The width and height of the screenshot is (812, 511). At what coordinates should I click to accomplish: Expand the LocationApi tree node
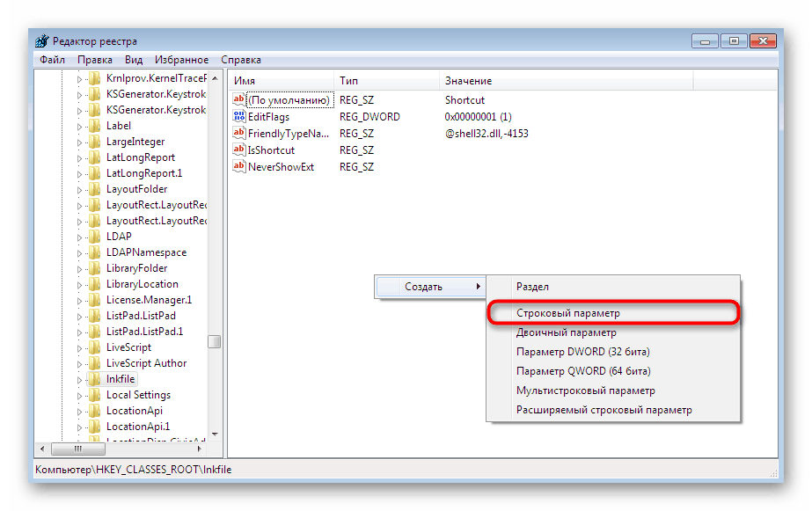[79, 412]
